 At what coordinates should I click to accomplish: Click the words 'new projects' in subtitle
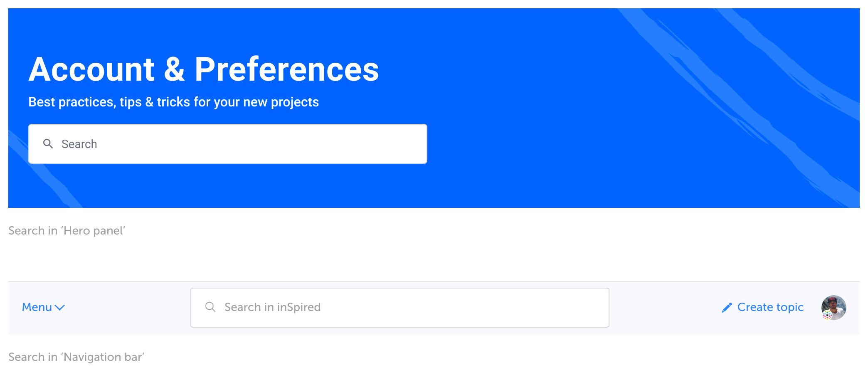click(x=281, y=102)
